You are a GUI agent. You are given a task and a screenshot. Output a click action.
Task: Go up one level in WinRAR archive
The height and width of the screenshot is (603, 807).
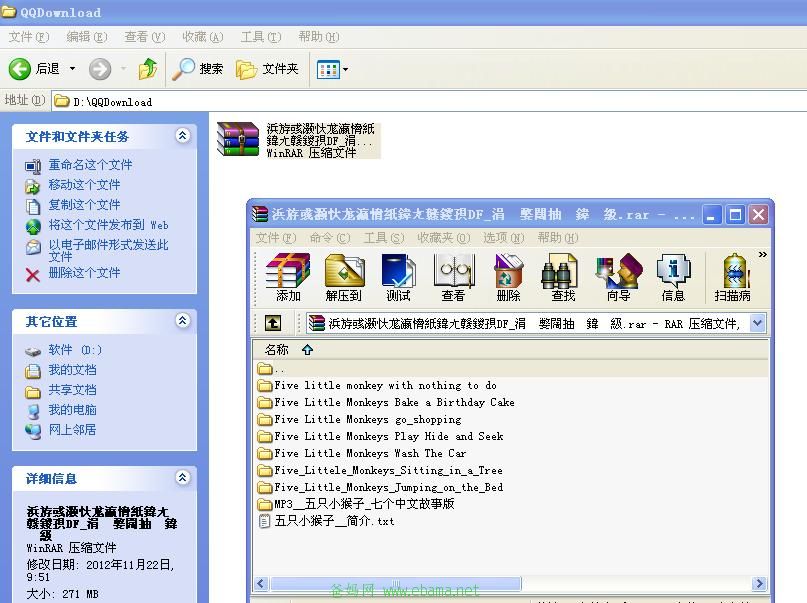point(273,323)
